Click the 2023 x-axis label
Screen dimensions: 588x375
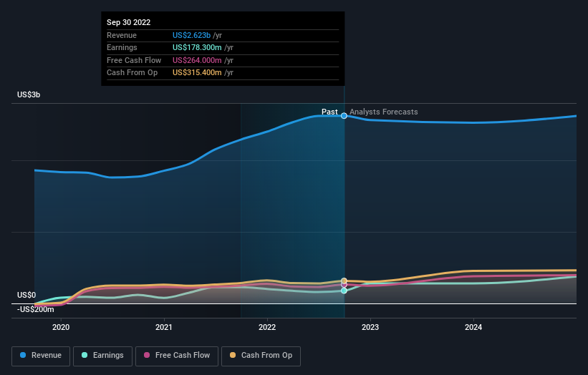[x=370, y=327]
